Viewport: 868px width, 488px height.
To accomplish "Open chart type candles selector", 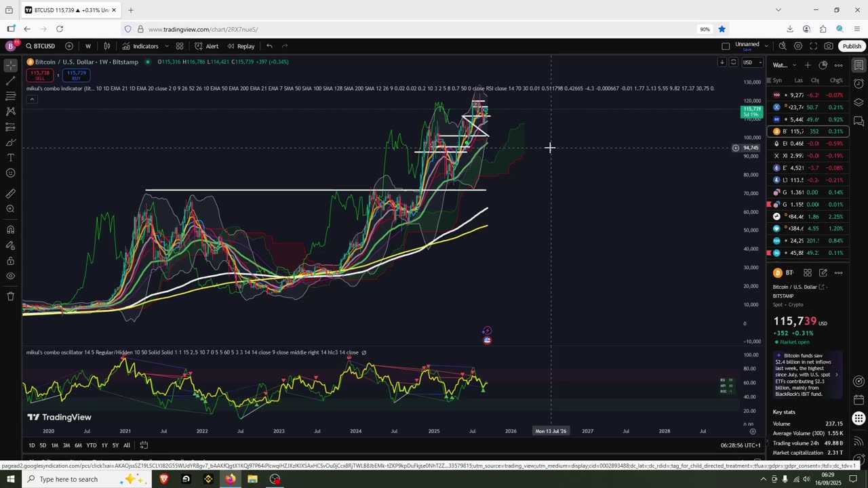I will click(x=107, y=46).
